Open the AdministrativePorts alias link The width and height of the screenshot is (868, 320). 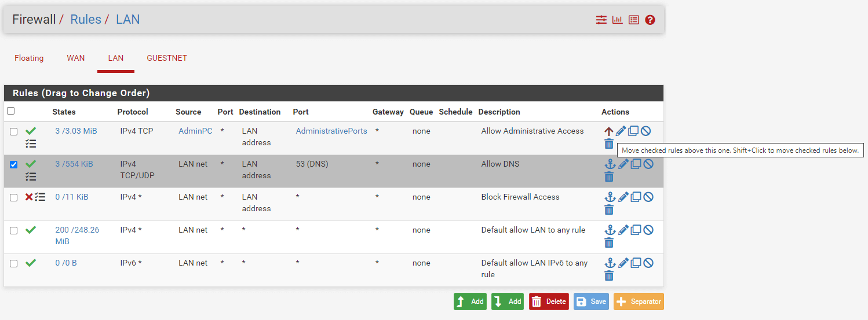click(x=331, y=131)
